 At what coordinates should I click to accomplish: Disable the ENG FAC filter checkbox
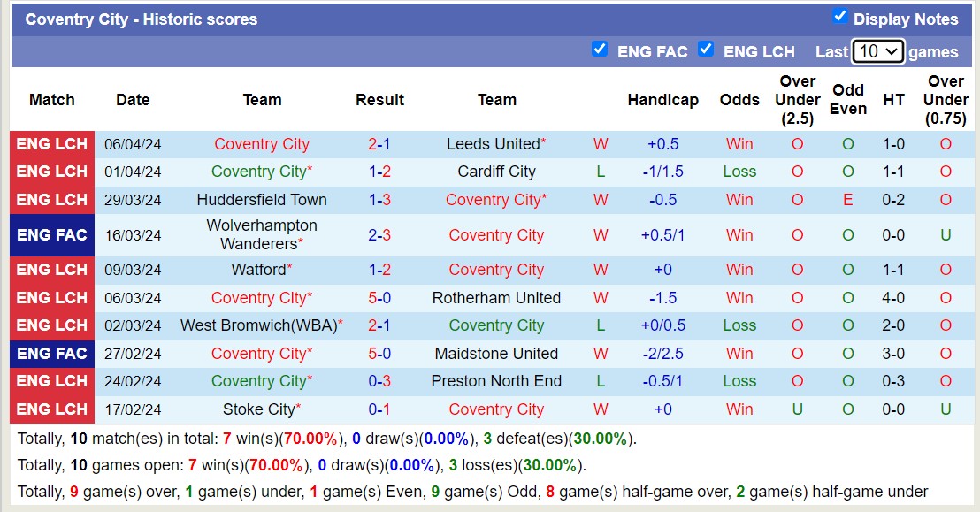click(x=600, y=51)
